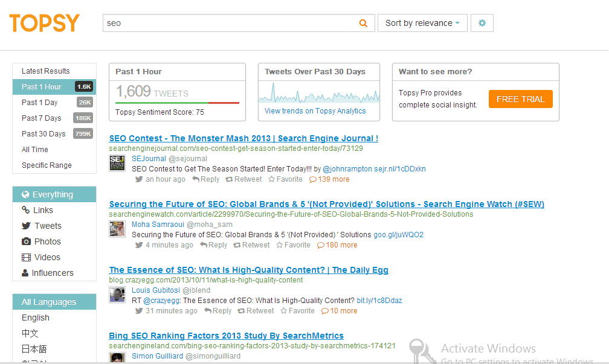Image resolution: width=609 pixels, height=364 pixels.
Task: Favorite the SEJournal tweet
Action: [285, 179]
